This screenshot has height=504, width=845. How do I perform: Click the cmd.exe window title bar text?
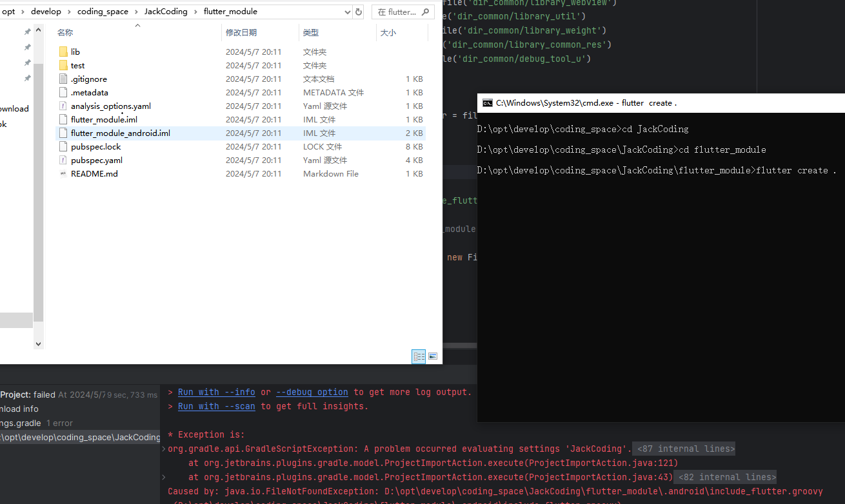586,103
